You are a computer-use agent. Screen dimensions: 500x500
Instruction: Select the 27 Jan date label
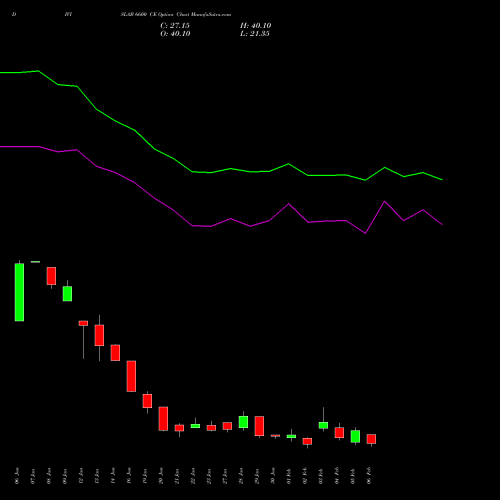click(x=225, y=476)
